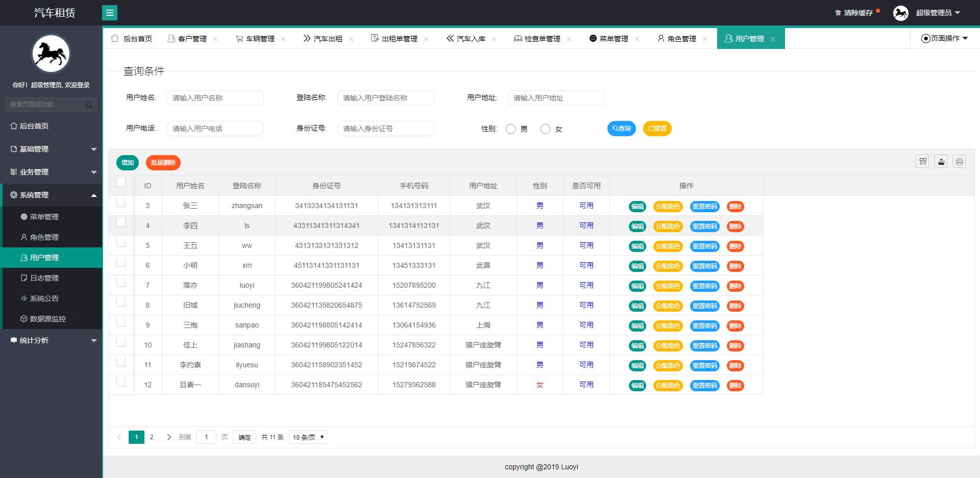Click the 确定 pagination confirm button
Viewport: 980px width, 478px height.
pos(245,437)
